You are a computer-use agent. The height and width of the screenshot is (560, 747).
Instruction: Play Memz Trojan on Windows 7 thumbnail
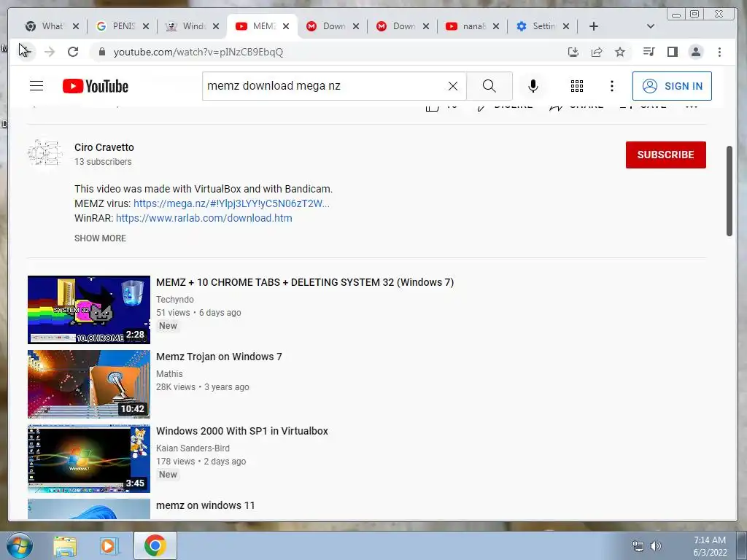click(x=88, y=384)
